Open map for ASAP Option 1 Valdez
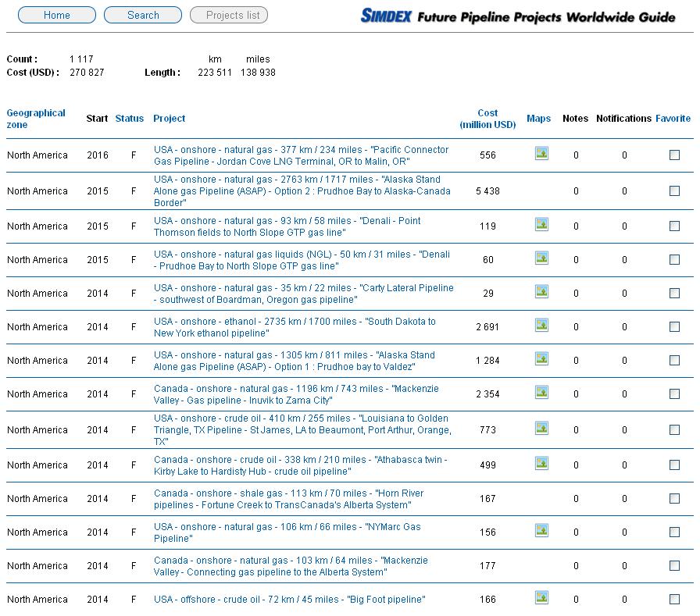 click(541, 358)
